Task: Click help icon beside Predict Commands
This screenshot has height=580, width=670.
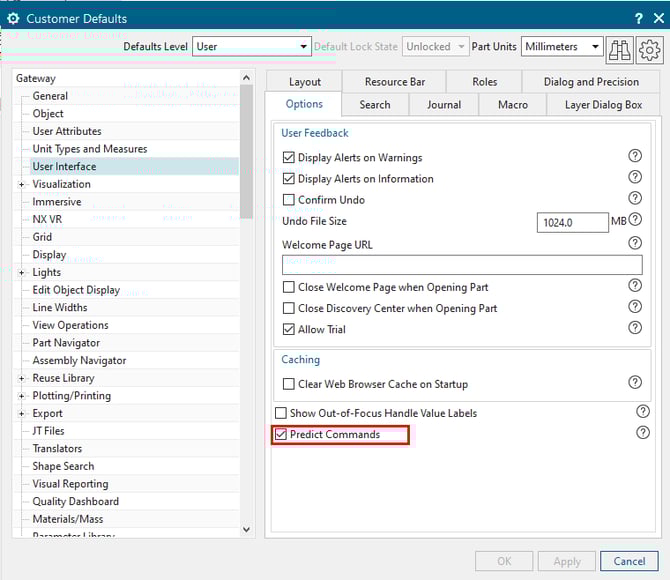Action: (642, 433)
